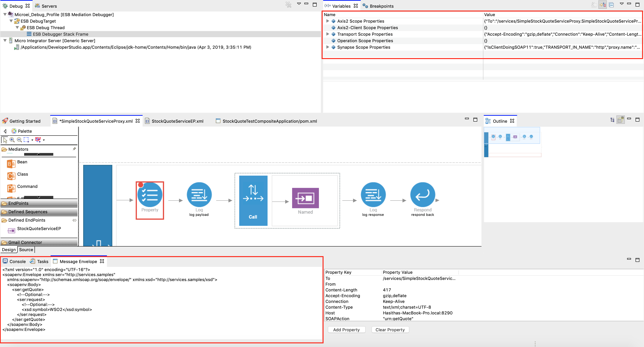
Task: Click the Add Property button
Action: (x=347, y=330)
